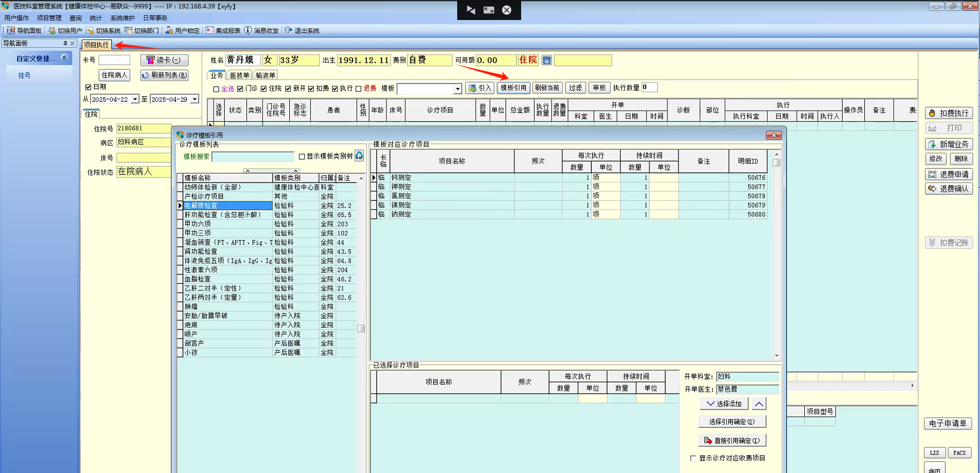Image resolution: width=980 pixels, height=473 pixels.
Task: Close the 诊疗模板引用 dialog
Action: coord(774,135)
